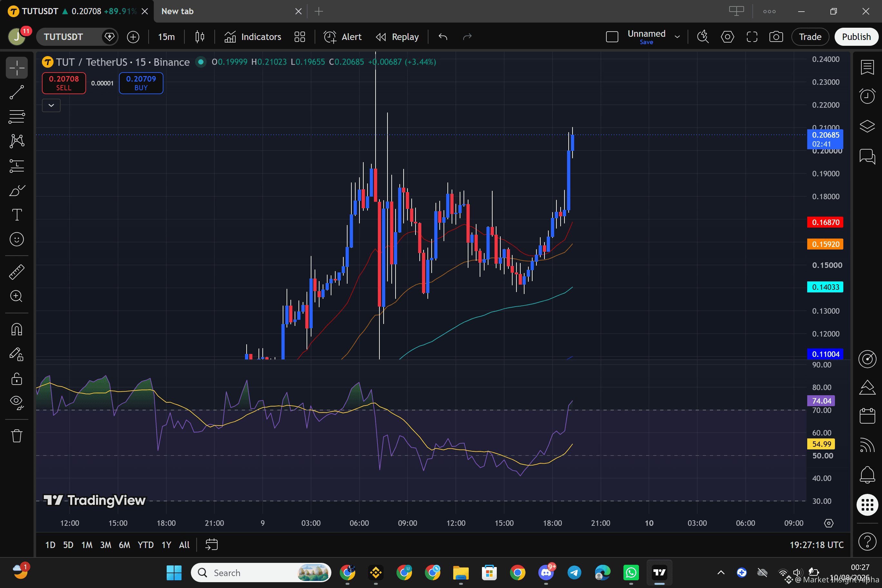
Task: Open the object tree layers panel
Action: (867, 126)
